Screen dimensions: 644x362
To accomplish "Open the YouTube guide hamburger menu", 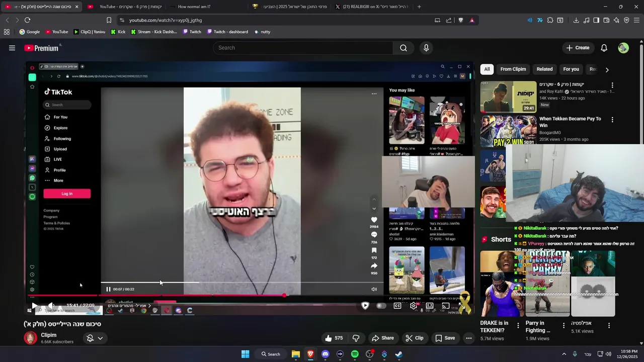I will (12, 48).
